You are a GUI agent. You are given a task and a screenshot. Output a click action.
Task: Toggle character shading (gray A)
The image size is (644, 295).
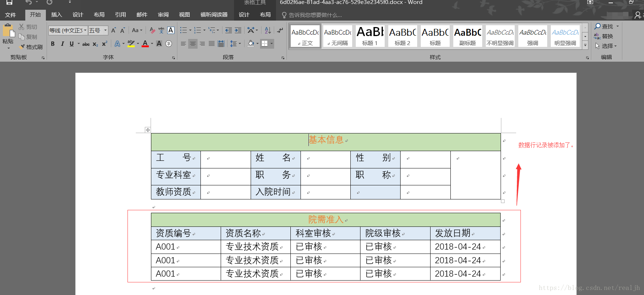pyautogui.click(x=159, y=44)
